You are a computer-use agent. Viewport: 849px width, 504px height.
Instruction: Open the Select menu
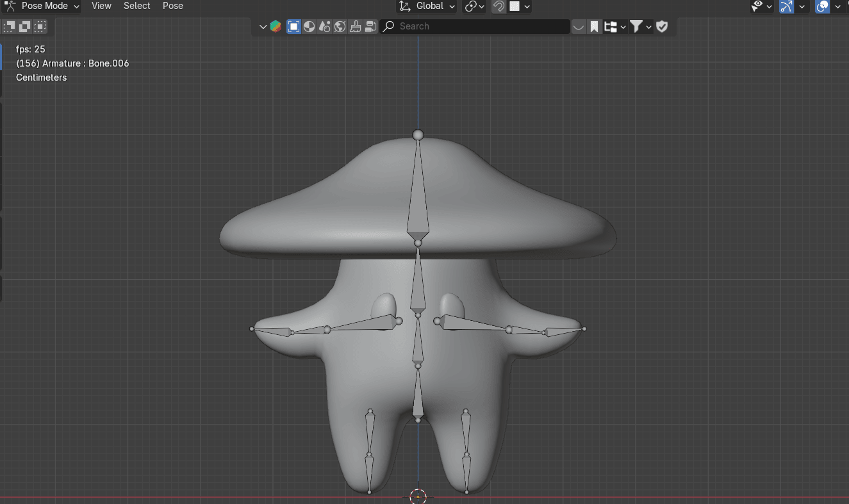(x=136, y=6)
